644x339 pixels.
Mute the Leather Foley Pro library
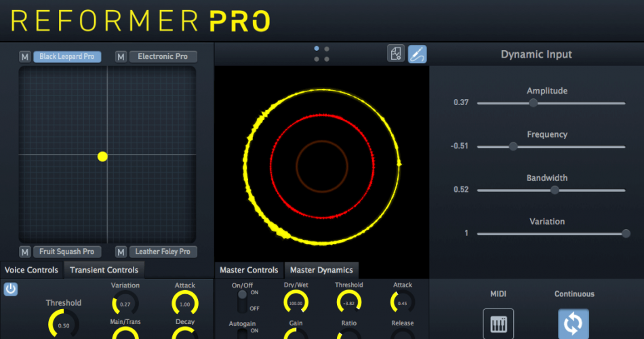click(121, 252)
